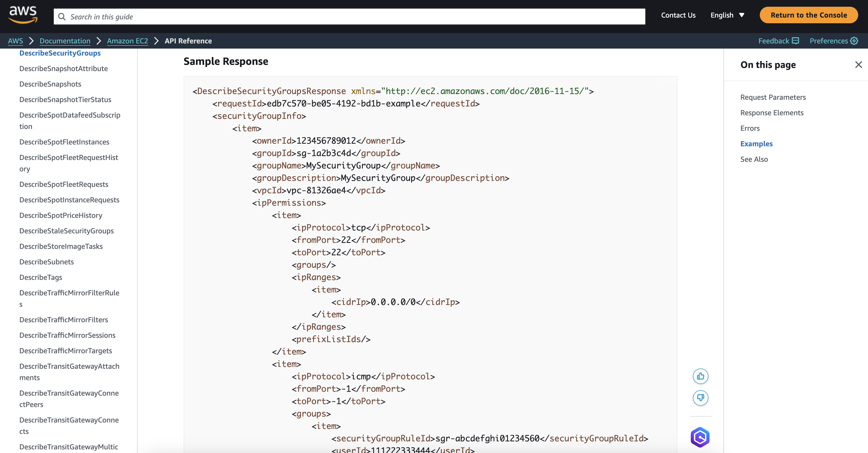Expand the language selector caret
The height and width of the screenshot is (453, 868).
(741, 15)
